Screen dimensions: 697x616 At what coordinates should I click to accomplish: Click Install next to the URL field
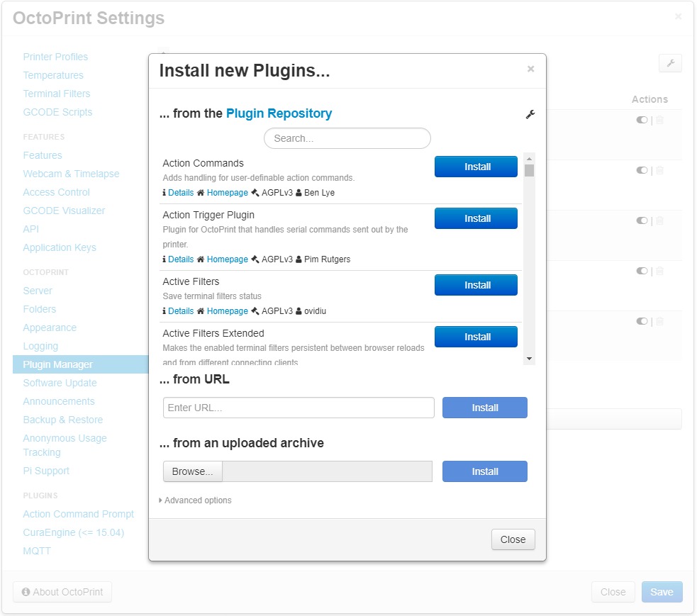point(484,408)
